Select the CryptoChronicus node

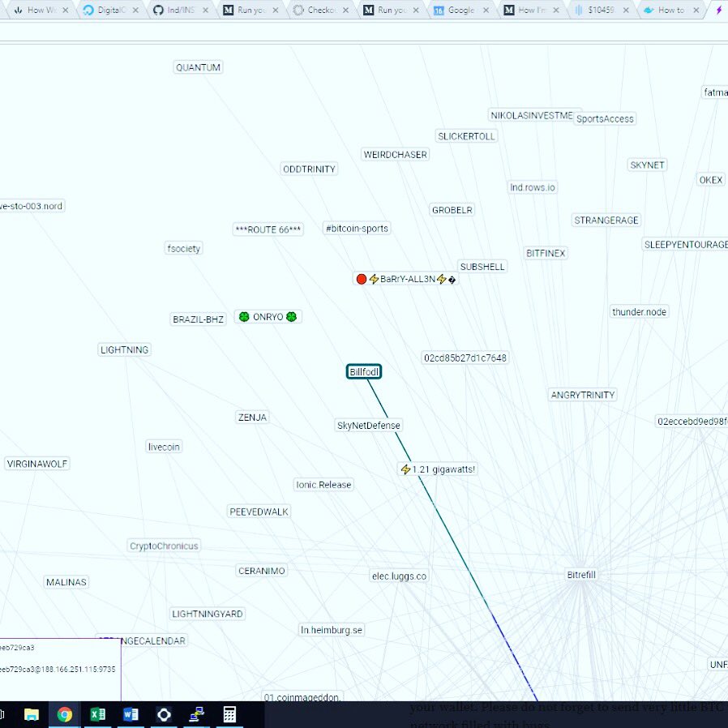(x=164, y=546)
